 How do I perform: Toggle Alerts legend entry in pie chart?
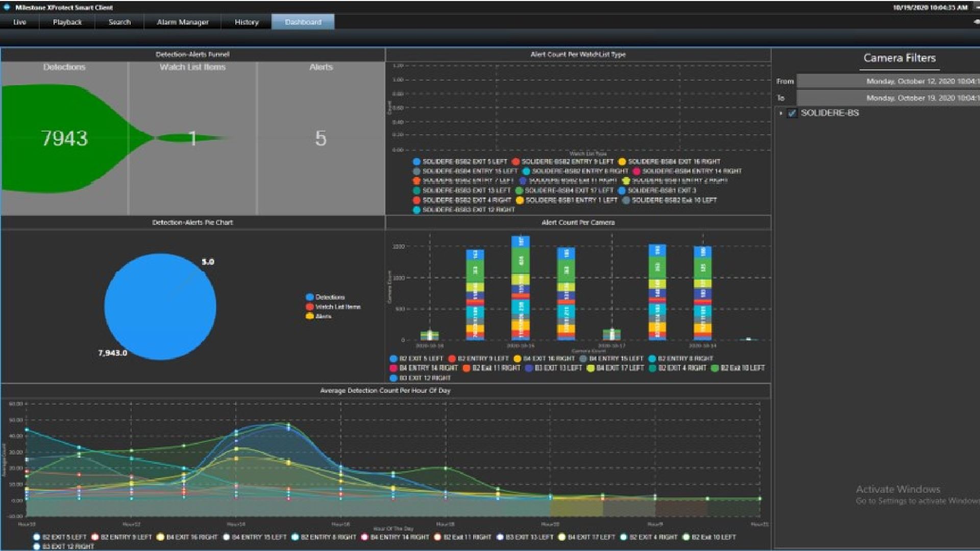(x=318, y=316)
